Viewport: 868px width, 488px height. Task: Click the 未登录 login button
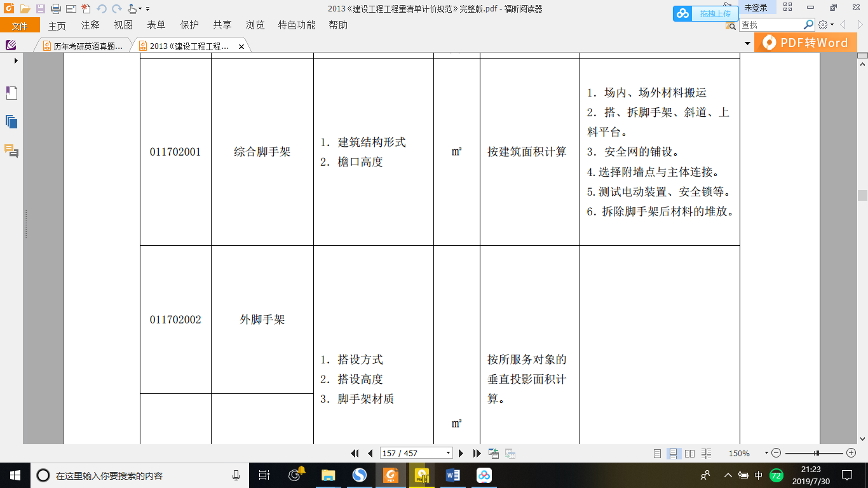tap(756, 8)
